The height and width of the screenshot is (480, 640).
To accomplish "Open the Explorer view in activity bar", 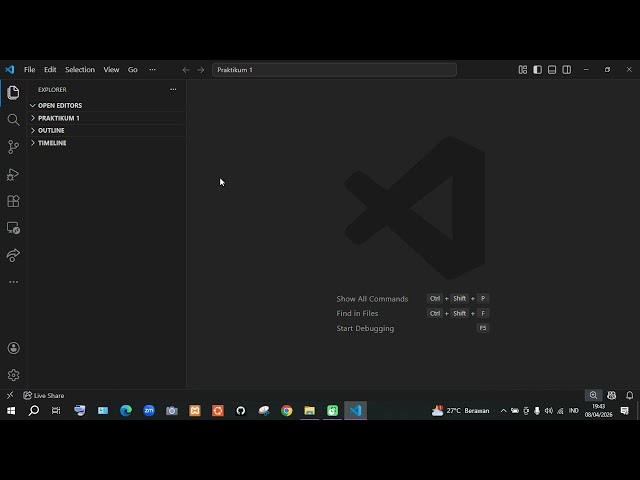I will pos(13,93).
